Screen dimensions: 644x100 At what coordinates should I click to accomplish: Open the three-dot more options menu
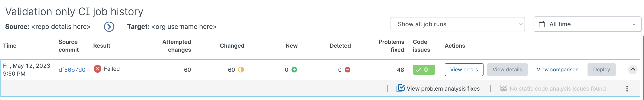(x=627, y=89)
